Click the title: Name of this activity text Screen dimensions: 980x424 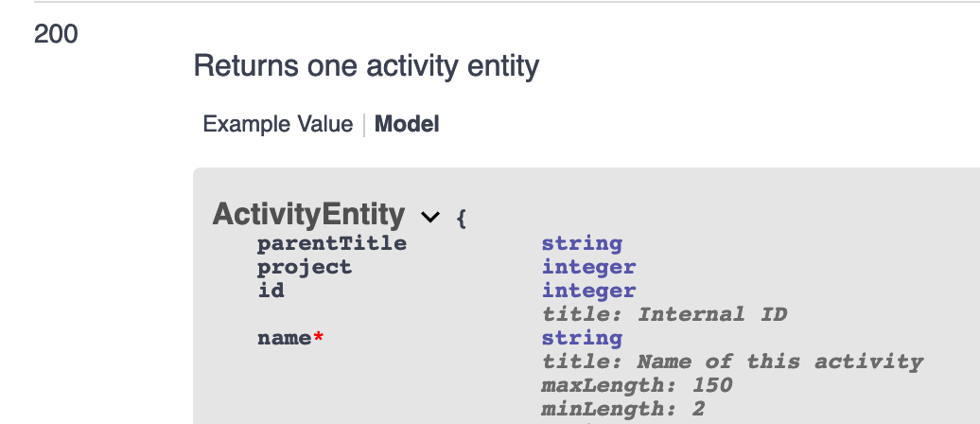click(x=732, y=362)
